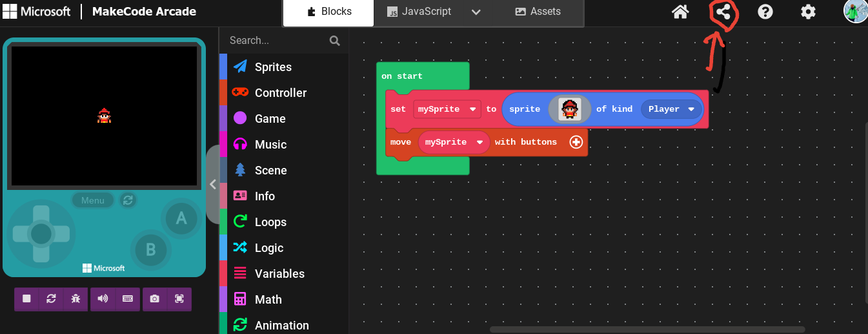Open the mySprite dropdown in set block

pyautogui.click(x=447, y=109)
